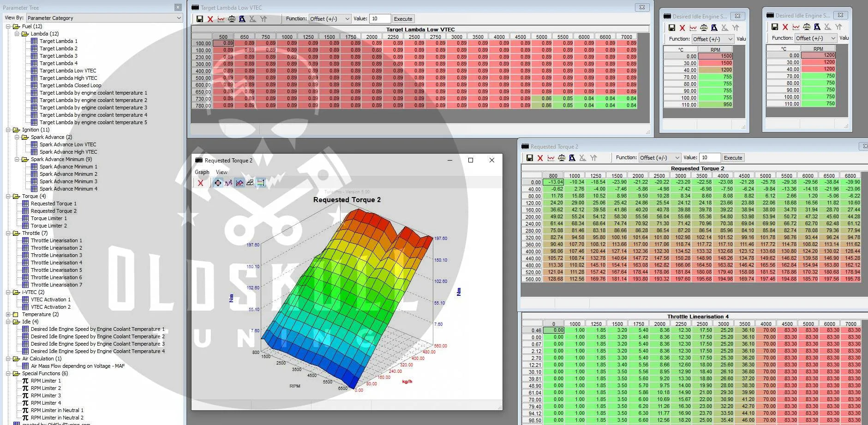Click the graph icon in Target Lambda Low VTEC toolbar
The image size is (868, 425).
pyautogui.click(x=221, y=19)
